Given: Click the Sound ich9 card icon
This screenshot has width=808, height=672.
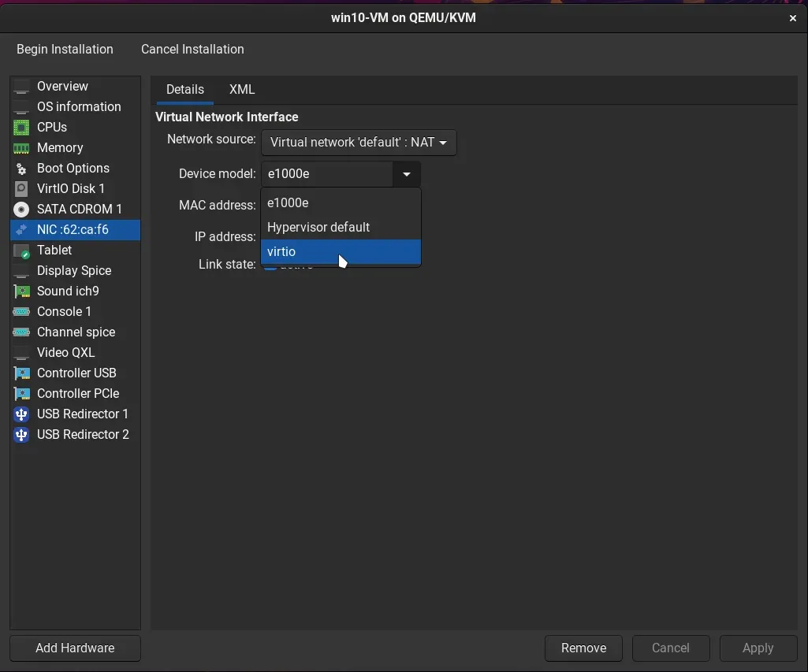Looking at the screenshot, I should (21, 291).
